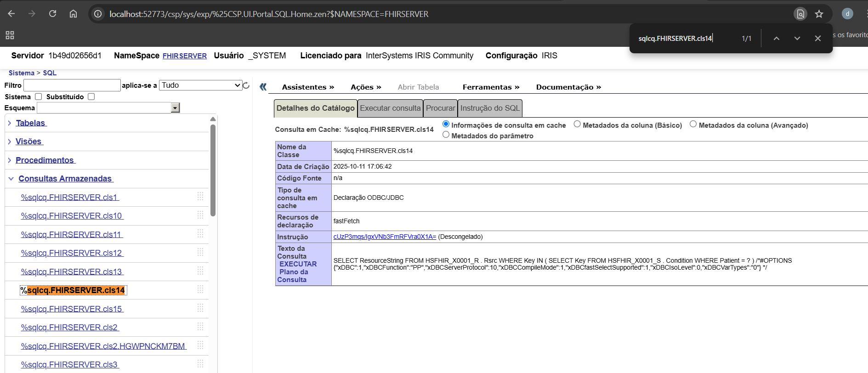
Task: Go to browser home page icon
Action: coord(73,14)
